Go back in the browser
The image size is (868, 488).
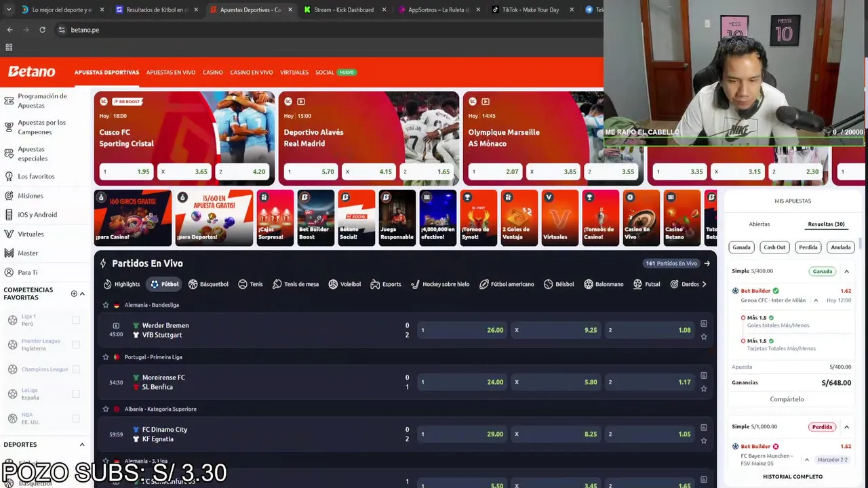9,30
